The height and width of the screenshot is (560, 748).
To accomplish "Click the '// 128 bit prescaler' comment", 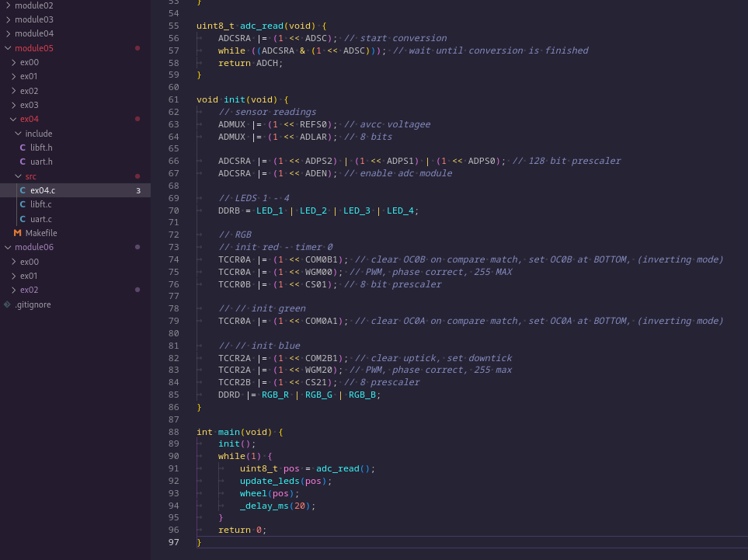I will [567, 161].
